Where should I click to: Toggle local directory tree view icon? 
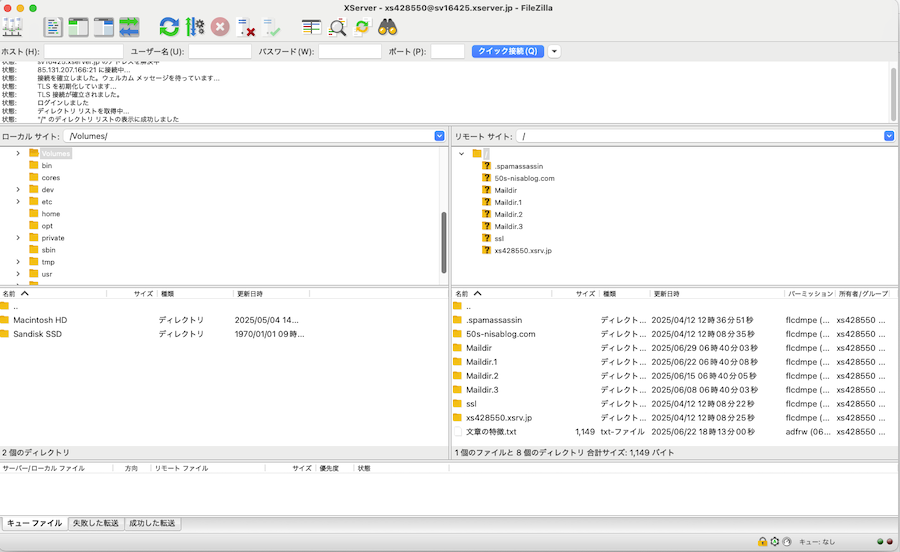click(x=78, y=27)
